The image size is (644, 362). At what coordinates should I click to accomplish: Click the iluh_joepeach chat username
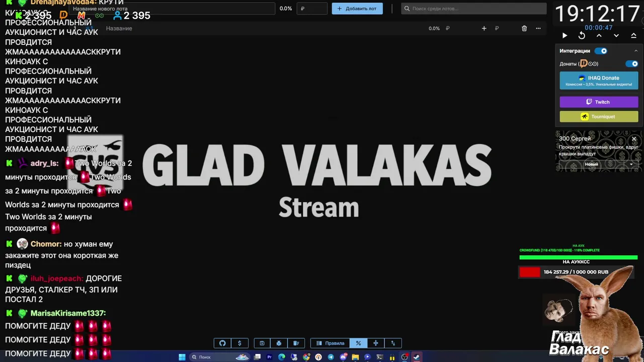57,279
